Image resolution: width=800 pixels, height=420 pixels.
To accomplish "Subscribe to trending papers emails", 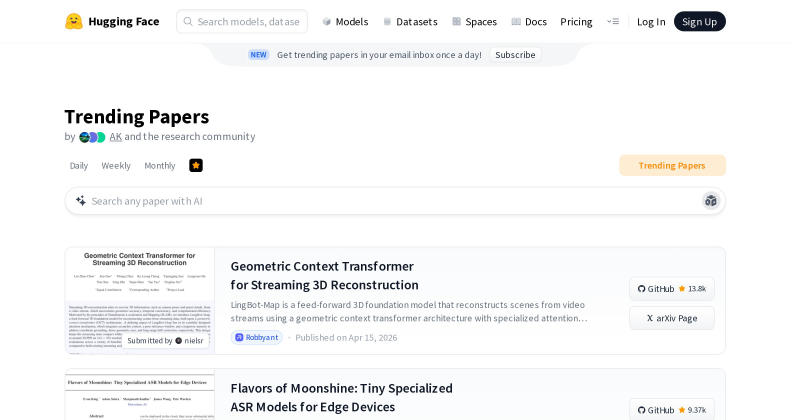I will point(515,55).
